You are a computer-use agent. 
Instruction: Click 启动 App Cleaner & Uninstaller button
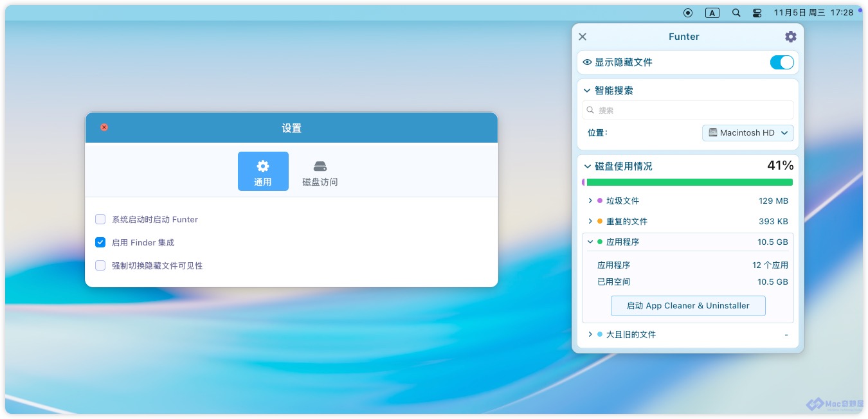[x=688, y=306]
